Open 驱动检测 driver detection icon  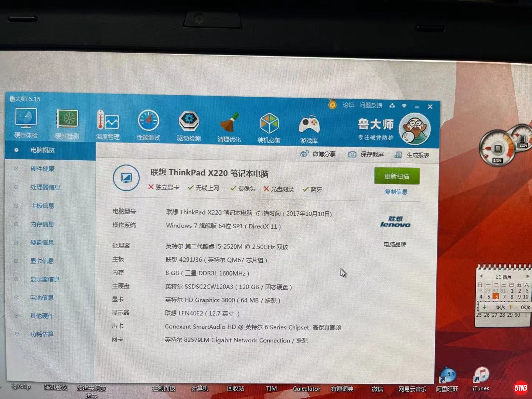(x=189, y=126)
